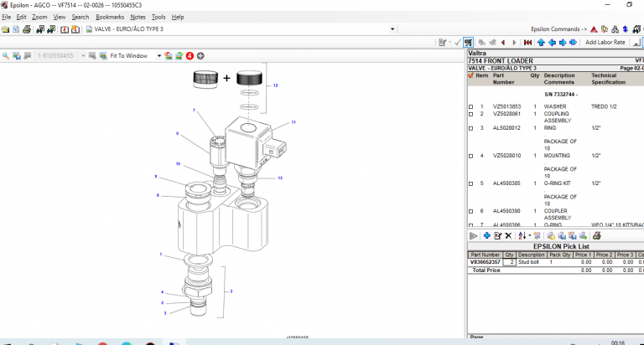Open the Tools menu

pyautogui.click(x=157, y=17)
